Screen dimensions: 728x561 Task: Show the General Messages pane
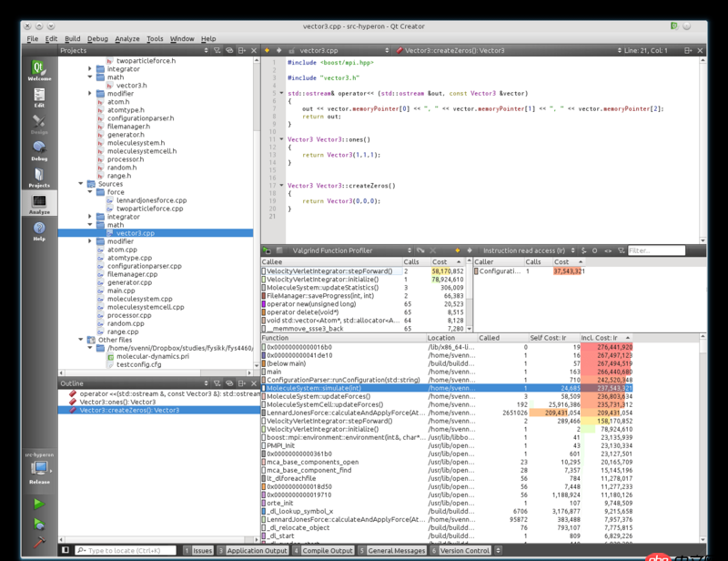pos(392,550)
